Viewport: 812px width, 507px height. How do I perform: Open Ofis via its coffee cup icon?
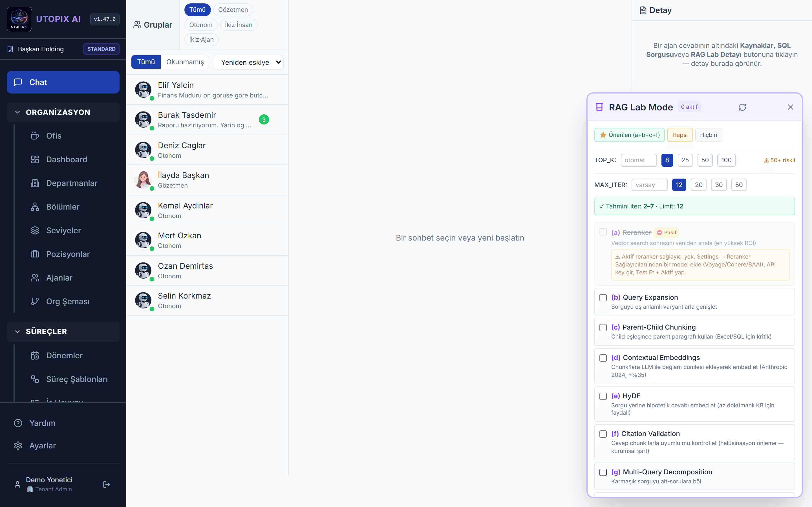pyautogui.click(x=35, y=135)
